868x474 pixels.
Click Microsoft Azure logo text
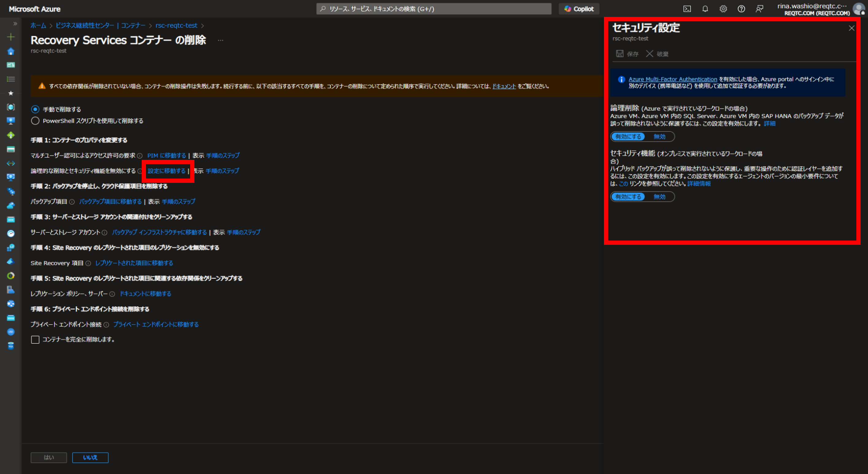[35, 9]
